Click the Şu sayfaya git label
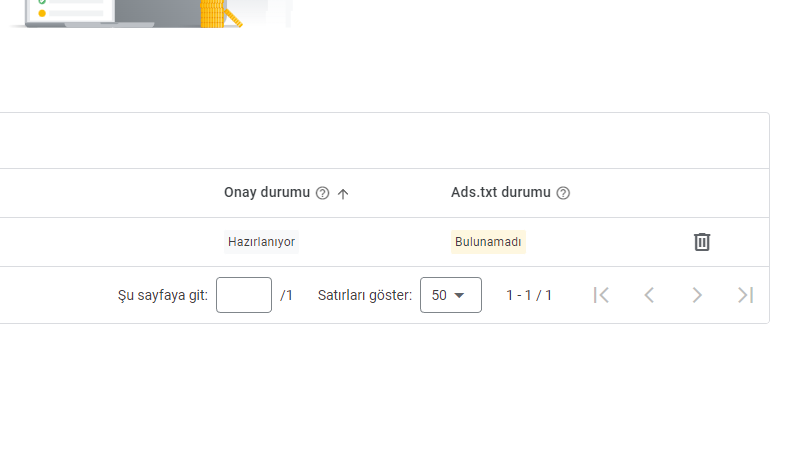 (162, 295)
